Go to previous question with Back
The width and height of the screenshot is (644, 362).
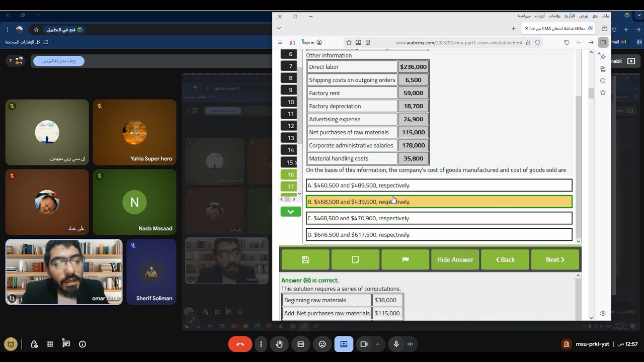[x=505, y=259]
